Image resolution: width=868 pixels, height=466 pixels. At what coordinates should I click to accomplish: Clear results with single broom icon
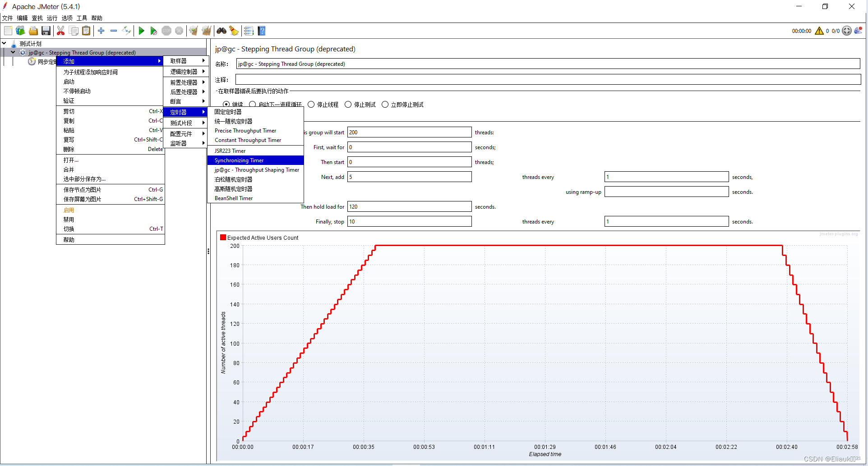(x=194, y=31)
